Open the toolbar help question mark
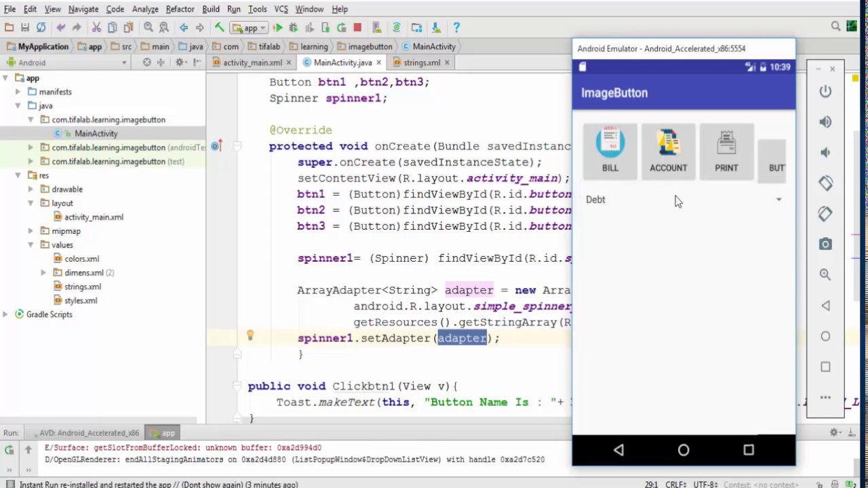Image resolution: width=868 pixels, height=488 pixels. click(456, 28)
